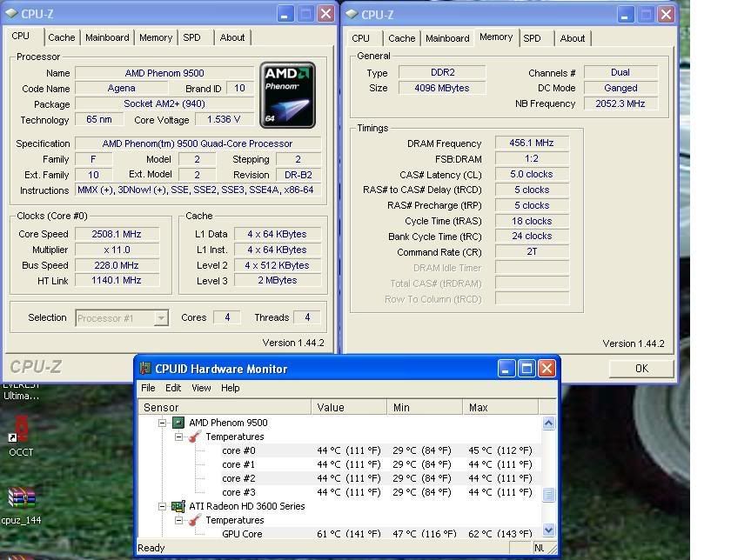Image resolution: width=731 pixels, height=560 pixels.
Task: Click the right CPU-Z window title icon
Action: (x=352, y=15)
